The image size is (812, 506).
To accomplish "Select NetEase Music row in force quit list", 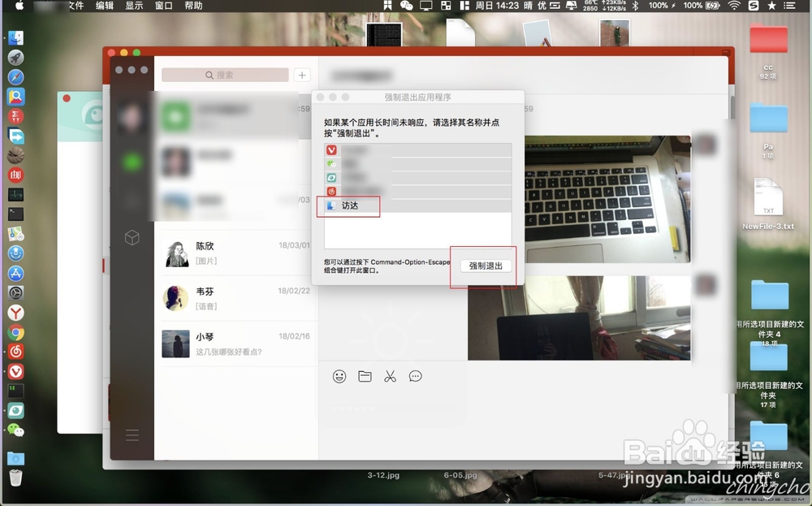I will 418,192.
